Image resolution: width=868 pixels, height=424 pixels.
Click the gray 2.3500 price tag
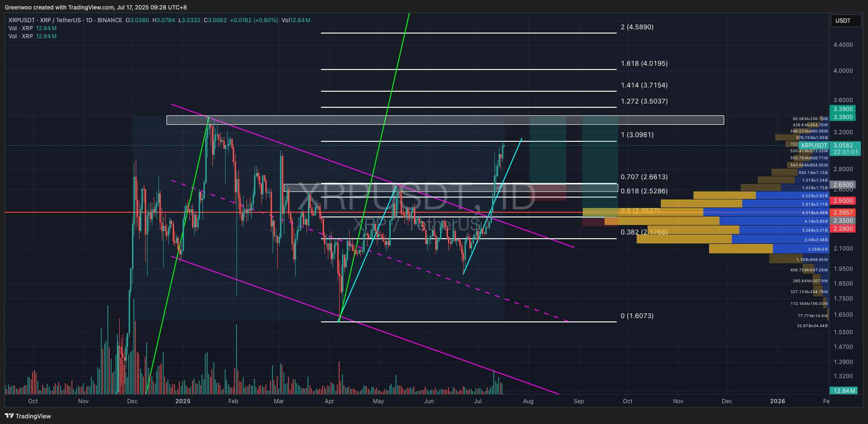843,221
